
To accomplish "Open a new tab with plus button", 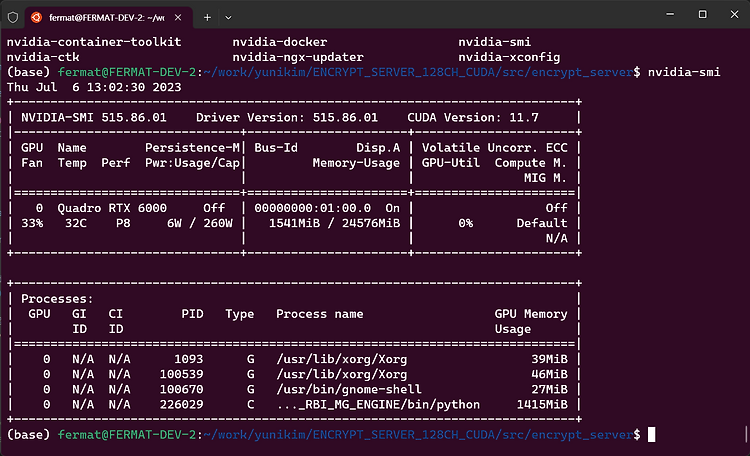I will [x=207, y=17].
